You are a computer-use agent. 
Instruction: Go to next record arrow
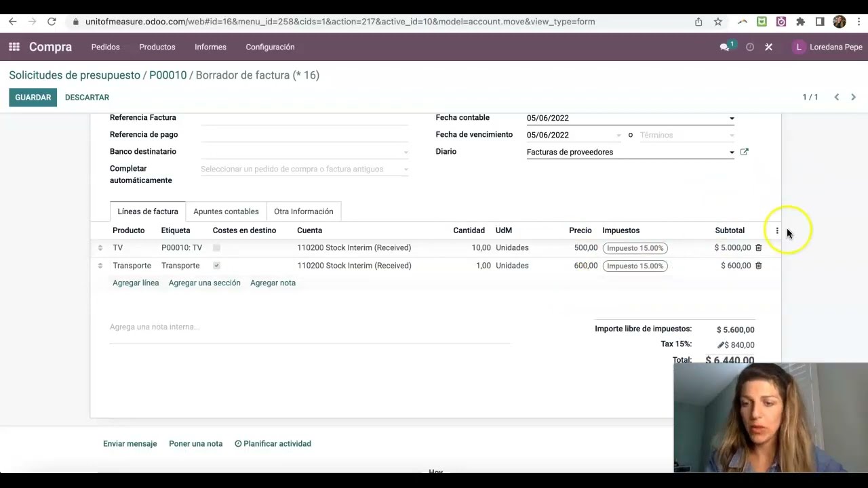tap(853, 97)
